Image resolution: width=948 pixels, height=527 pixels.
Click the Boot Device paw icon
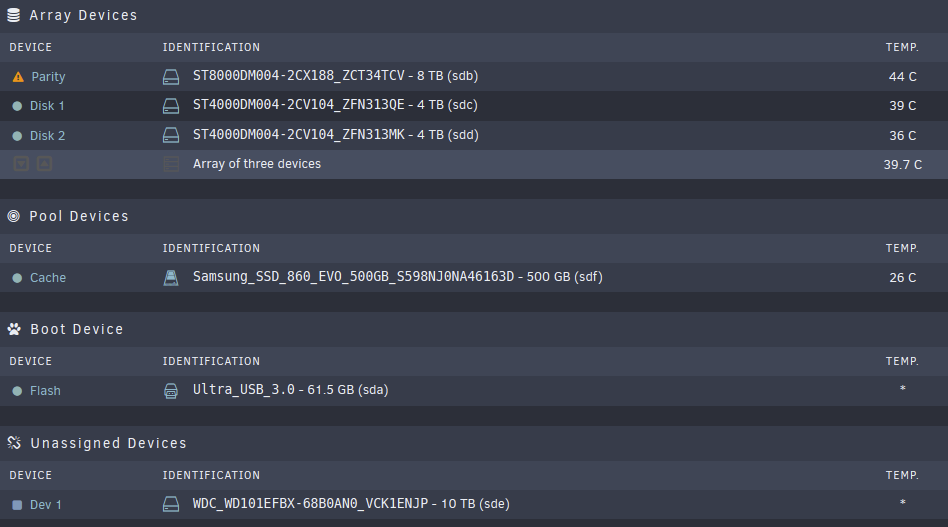tap(14, 329)
